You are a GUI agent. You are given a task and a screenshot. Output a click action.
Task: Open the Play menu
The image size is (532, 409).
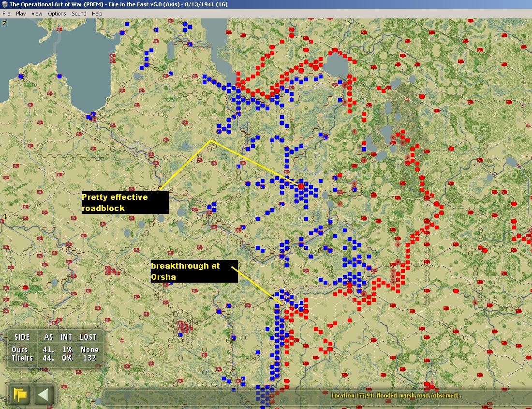pyautogui.click(x=21, y=14)
